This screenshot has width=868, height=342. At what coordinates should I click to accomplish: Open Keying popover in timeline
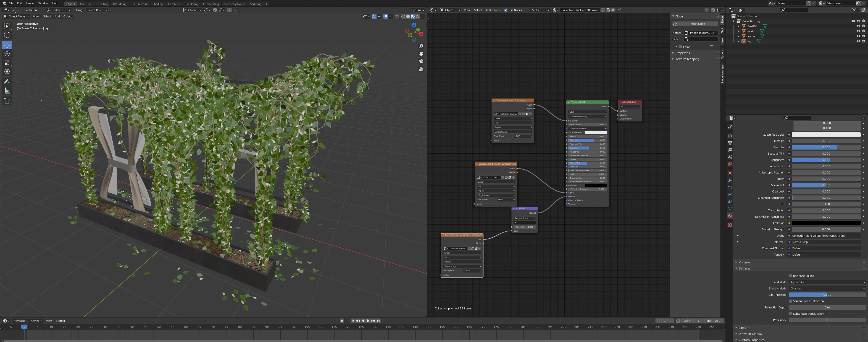[x=37, y=321]
